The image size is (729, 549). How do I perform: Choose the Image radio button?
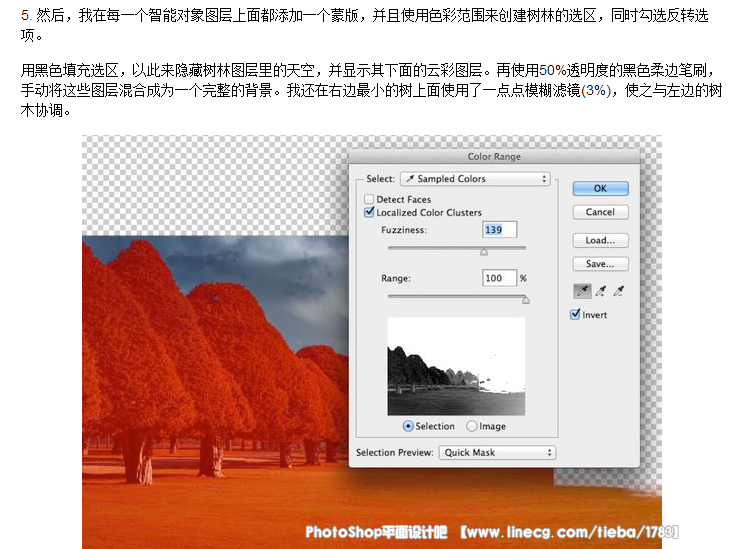(472, 426)
